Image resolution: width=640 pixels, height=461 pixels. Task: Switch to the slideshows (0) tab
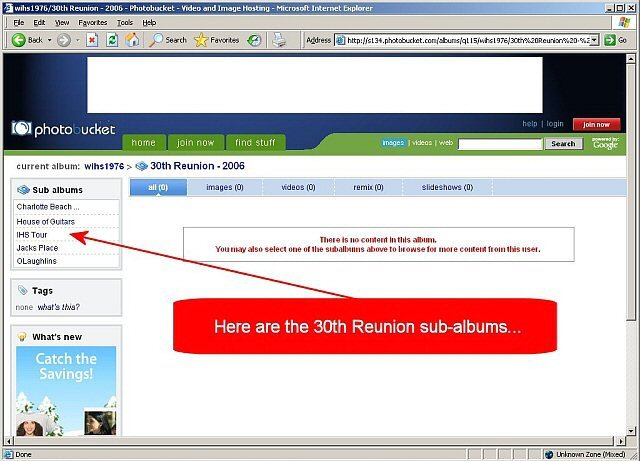pyautogui.click(x=447, y=187)
